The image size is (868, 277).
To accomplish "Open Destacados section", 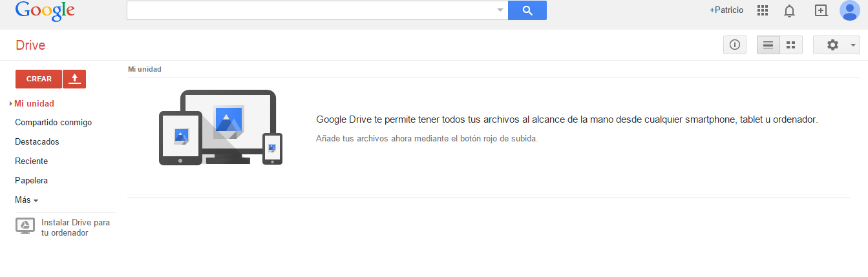I will pos(37,141).
